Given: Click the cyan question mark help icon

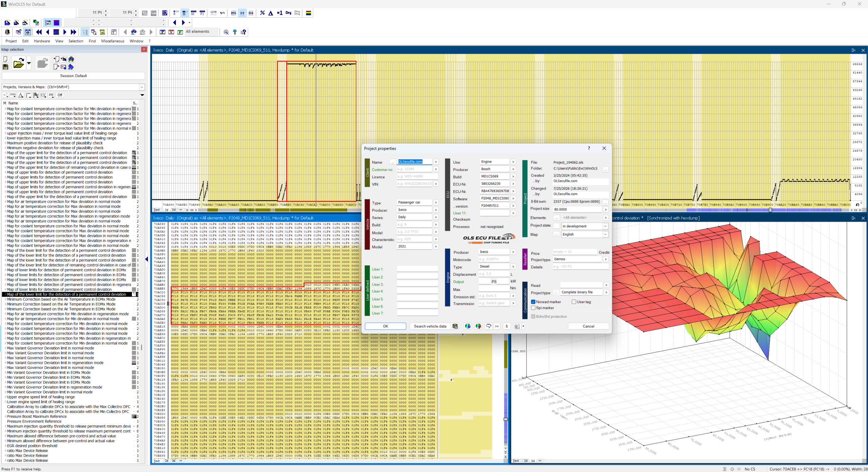Looking at the screenshot, I should 235,32.
